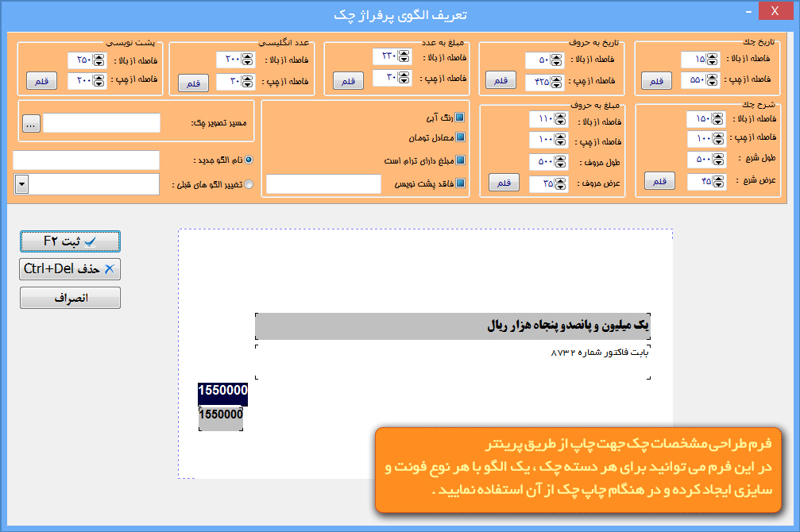Click the ثبت F2 save button
Viewport: 800px width, 532px height.
point(70,241)
